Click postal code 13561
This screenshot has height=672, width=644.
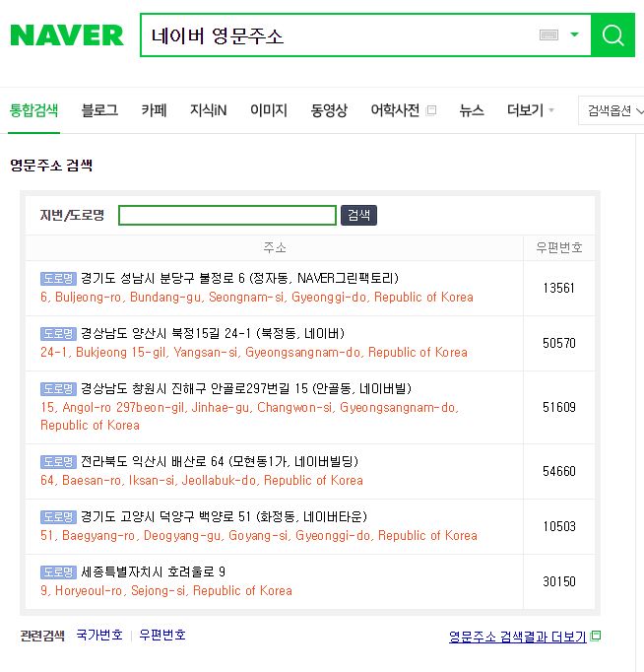click(559, 288)
